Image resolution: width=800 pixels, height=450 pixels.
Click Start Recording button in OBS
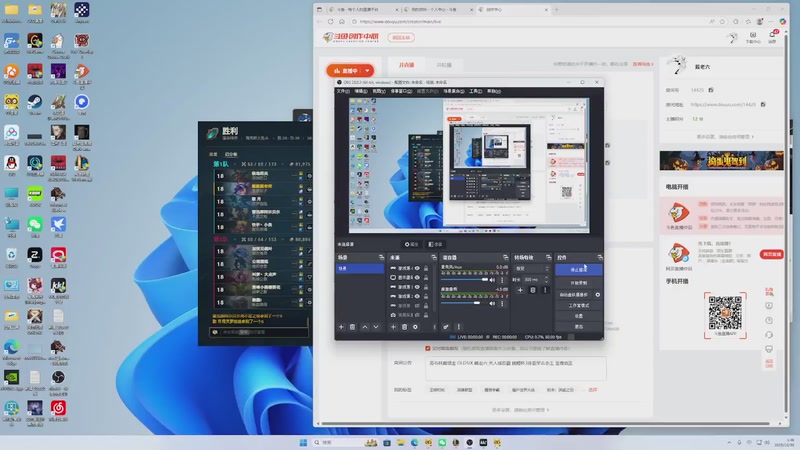coord(579,283)
